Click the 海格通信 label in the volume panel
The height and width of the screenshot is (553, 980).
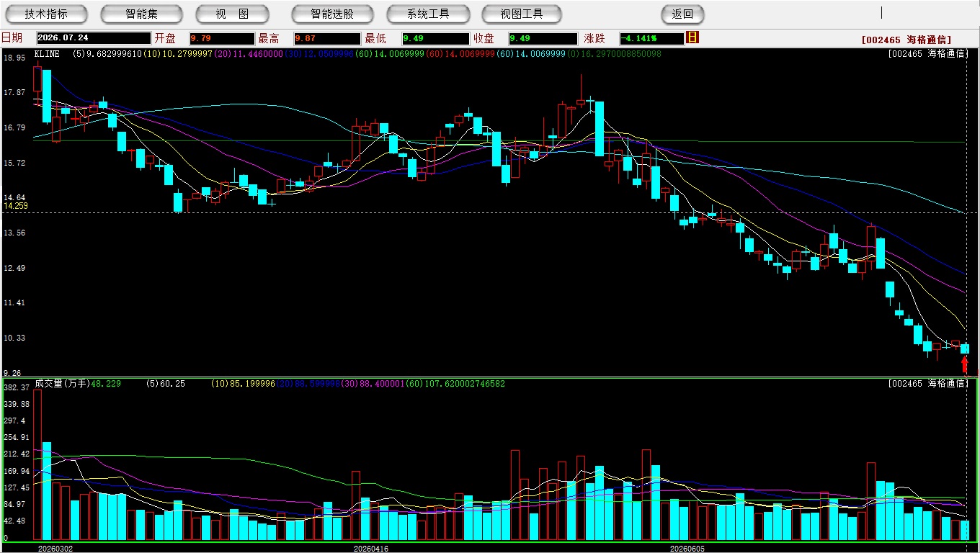(x=947, y=384)
